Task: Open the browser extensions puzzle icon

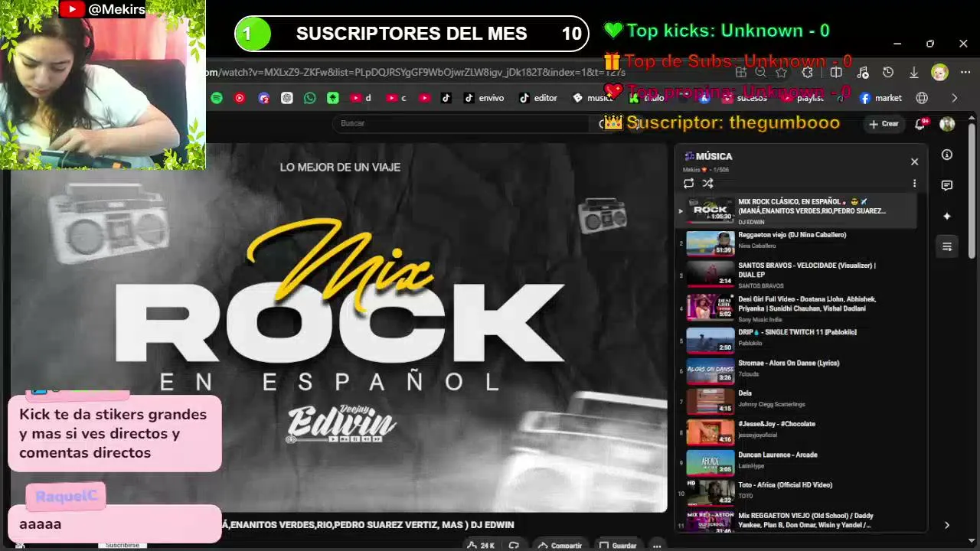Action: (808, 73)
